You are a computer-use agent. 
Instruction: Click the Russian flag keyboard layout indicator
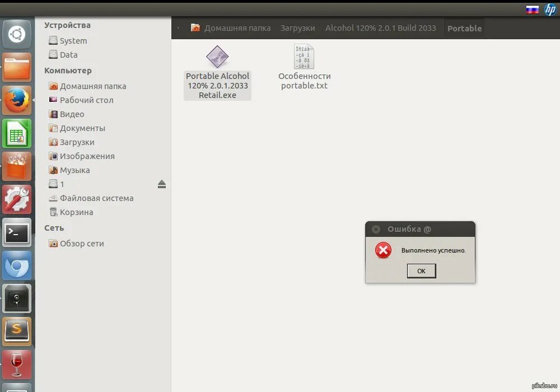tap(532, 10)
